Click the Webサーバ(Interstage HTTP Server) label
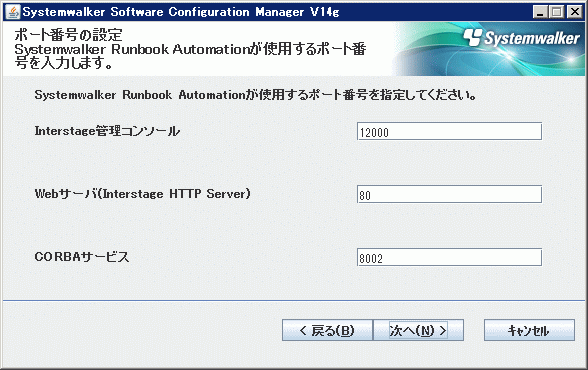Image resolution: width=588 pixels, height=370 pixels. (142, 194)
